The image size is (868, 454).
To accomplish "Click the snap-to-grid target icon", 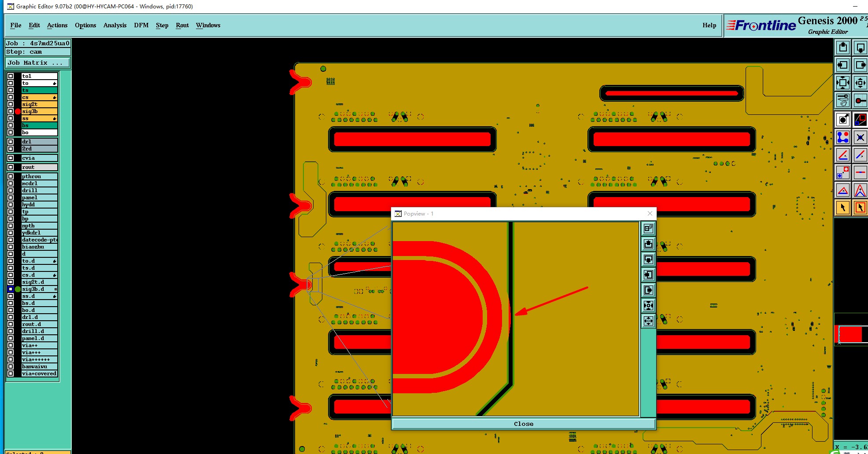I will [860, 100].
